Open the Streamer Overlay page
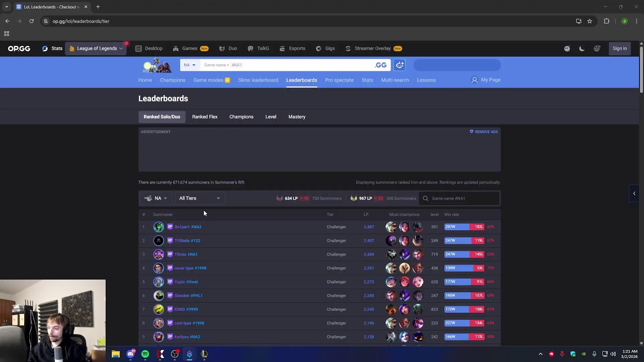The height and width of the screenshot is (362, 644). tap(373, 48)
